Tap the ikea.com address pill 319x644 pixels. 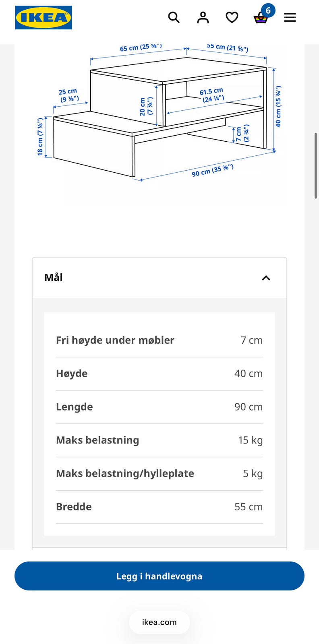pyautogui.click(x=159, y=622)
